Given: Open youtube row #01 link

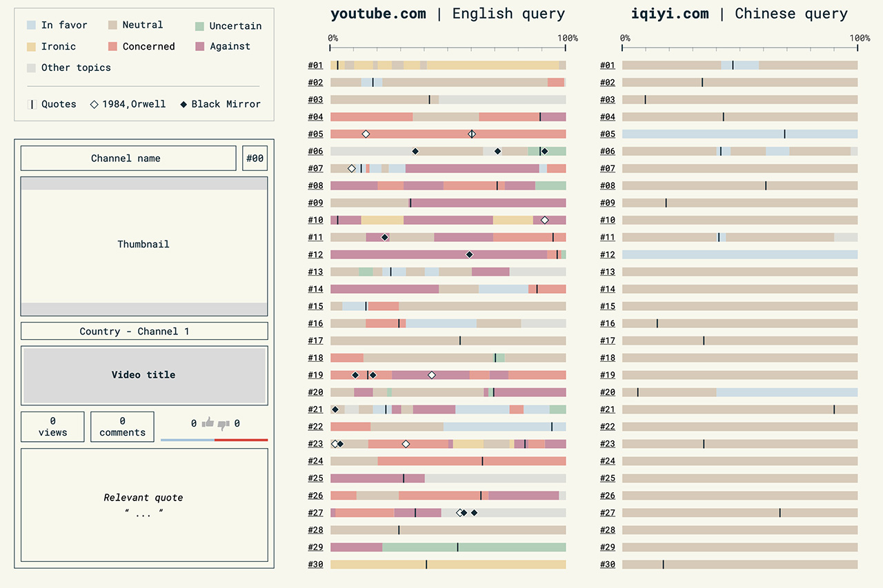Looking at the screenshot, I should click(315, 65).
